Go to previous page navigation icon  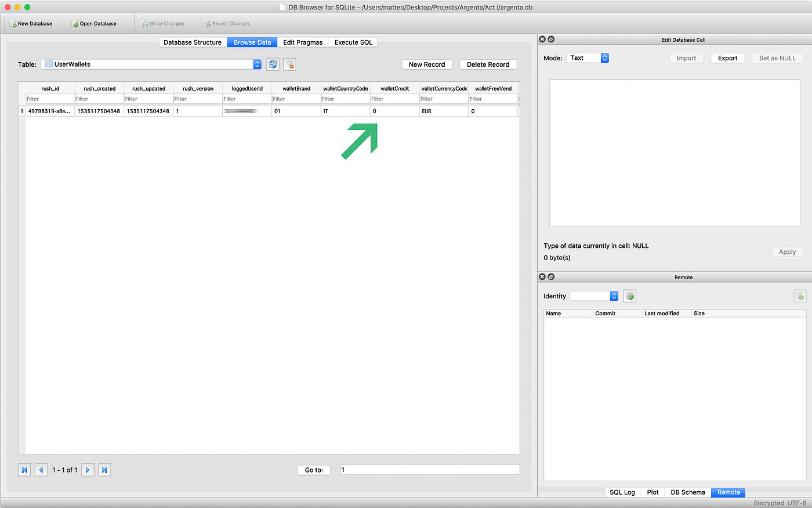[x=41, y=470]
